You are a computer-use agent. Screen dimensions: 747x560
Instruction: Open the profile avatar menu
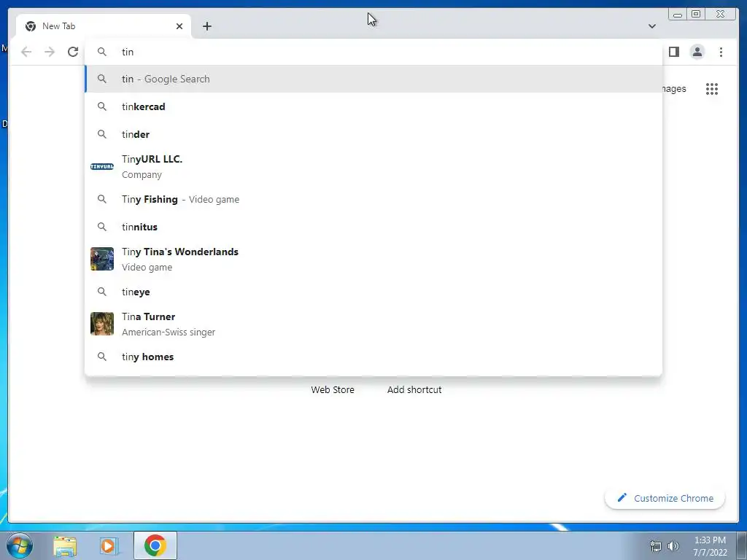697,52
